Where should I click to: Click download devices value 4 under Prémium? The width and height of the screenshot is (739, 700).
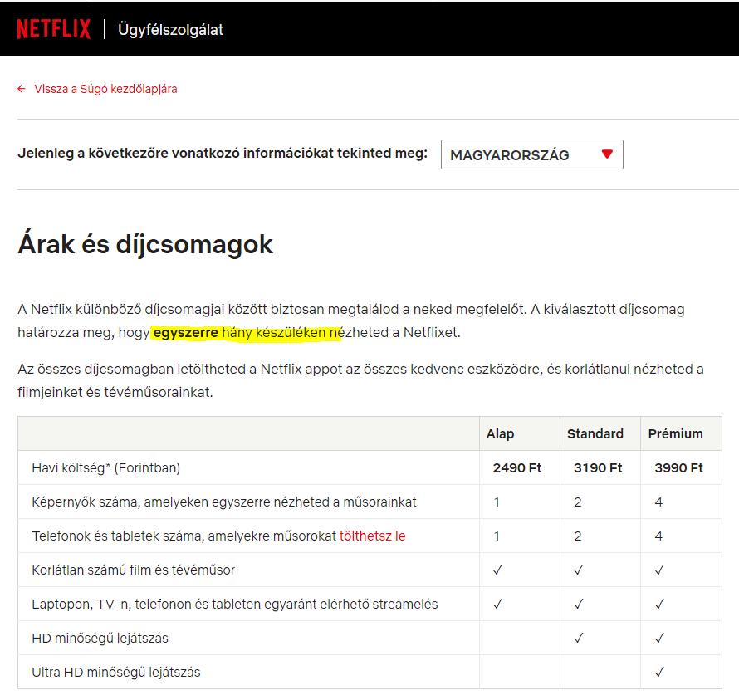pos(658,536)
